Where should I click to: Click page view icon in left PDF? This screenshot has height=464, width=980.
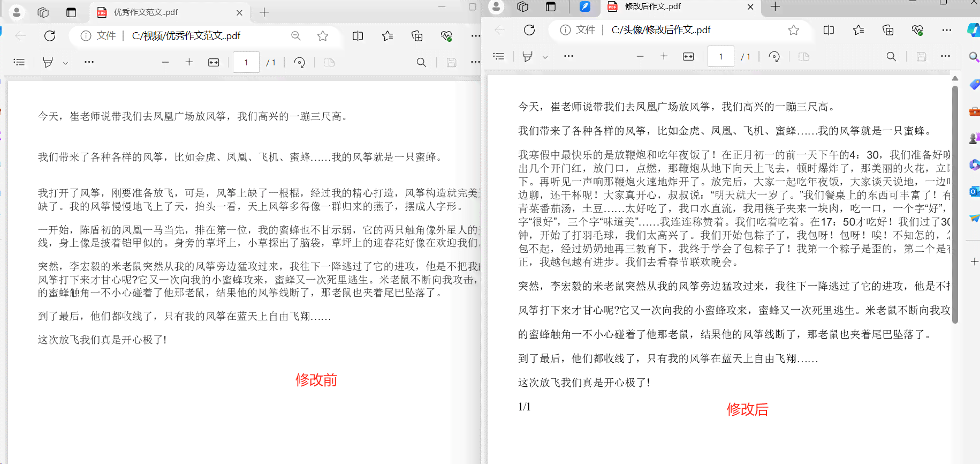(x=329, y=62)
